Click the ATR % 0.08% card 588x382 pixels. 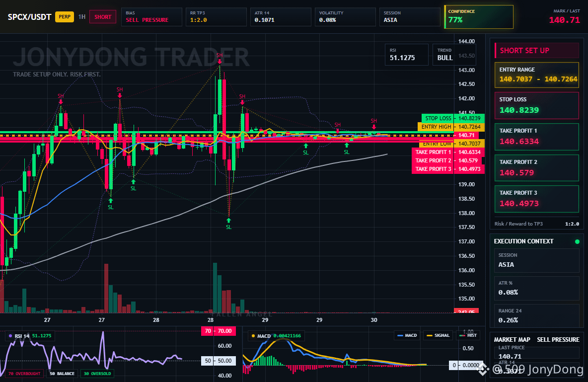[537, 288]
